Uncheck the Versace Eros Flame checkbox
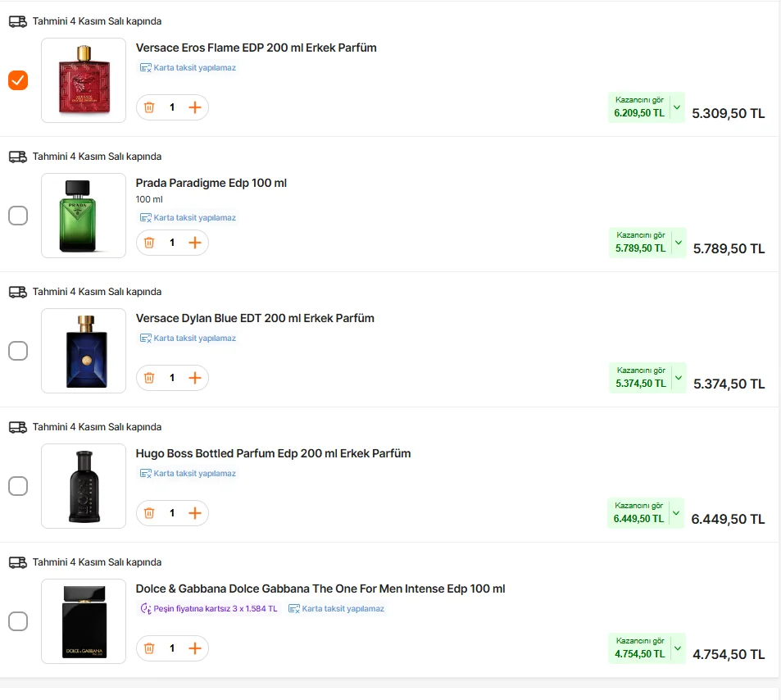Image resolution: width=781 pixels, height=700 pixels. (x=18, y=80)
